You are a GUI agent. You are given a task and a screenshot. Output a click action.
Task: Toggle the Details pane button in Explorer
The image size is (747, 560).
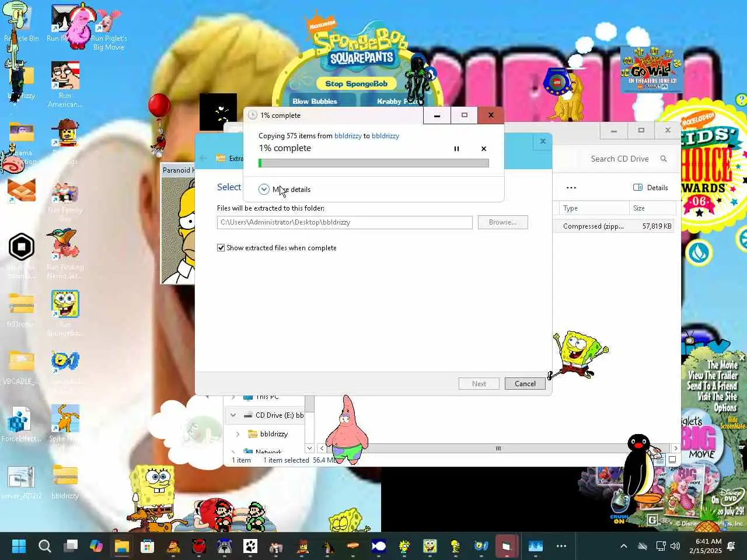[651, 187]
